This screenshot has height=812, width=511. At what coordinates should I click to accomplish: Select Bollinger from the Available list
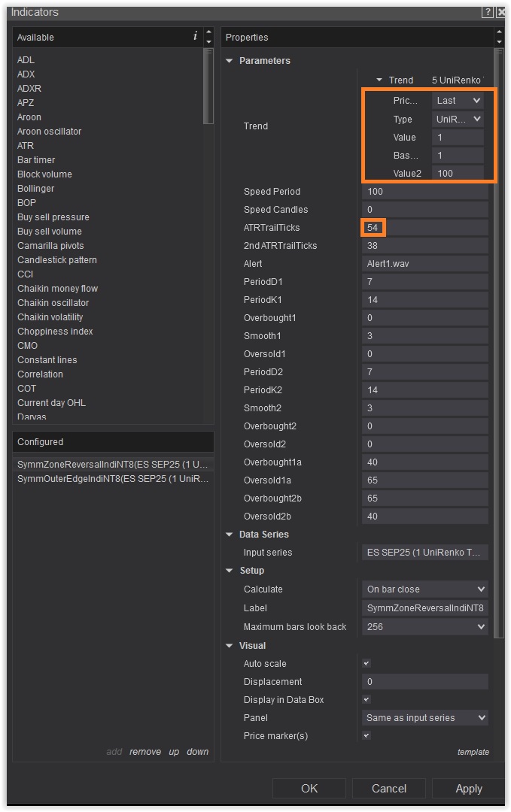(37, 189)
